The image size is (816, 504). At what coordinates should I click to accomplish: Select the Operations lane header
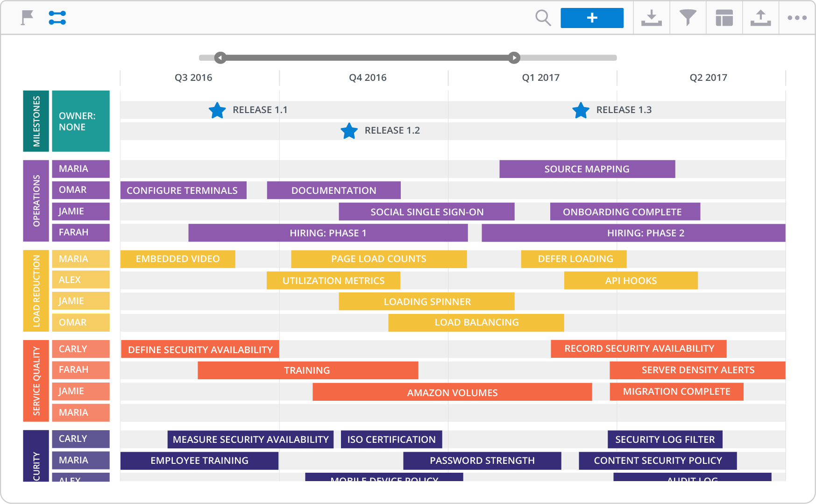[x=36, y=201]
